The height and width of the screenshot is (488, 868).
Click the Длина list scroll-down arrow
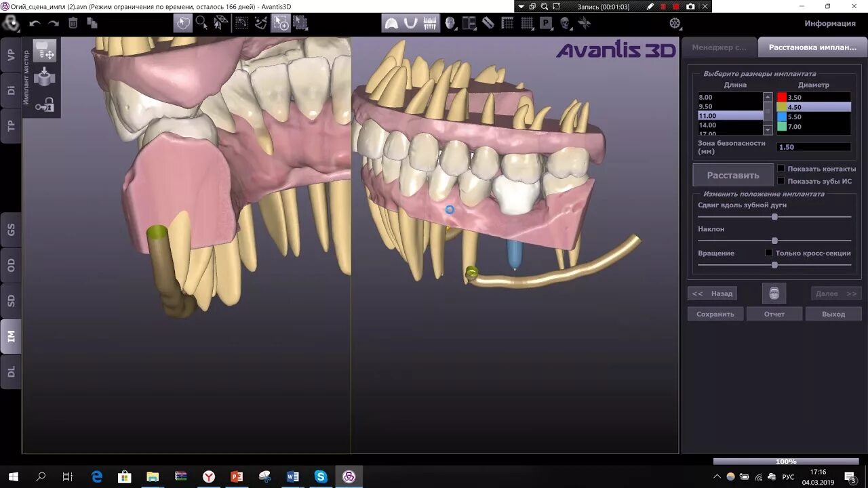[x=768, y=129]
